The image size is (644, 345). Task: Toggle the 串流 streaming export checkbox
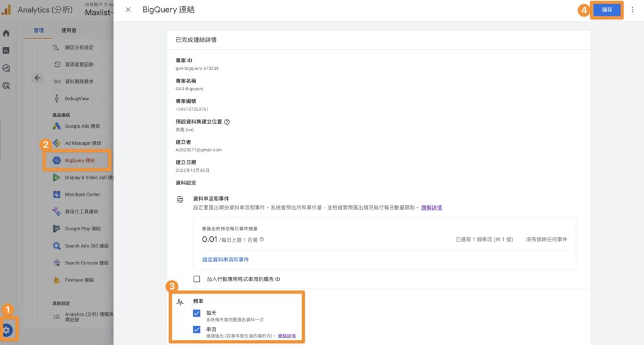197,330
